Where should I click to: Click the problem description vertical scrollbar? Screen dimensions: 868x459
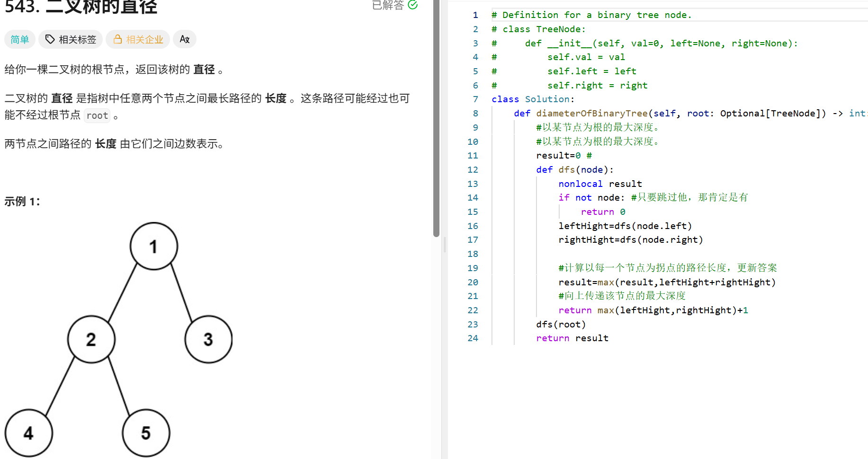pyautogui.click(x=436, y=118)
